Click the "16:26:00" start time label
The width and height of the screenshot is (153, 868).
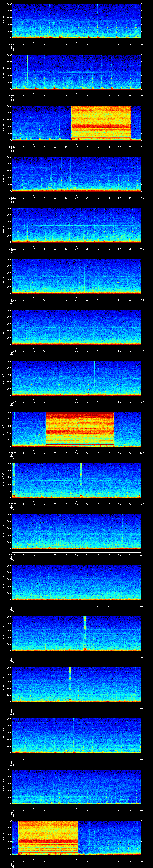[x=12, y=657]
